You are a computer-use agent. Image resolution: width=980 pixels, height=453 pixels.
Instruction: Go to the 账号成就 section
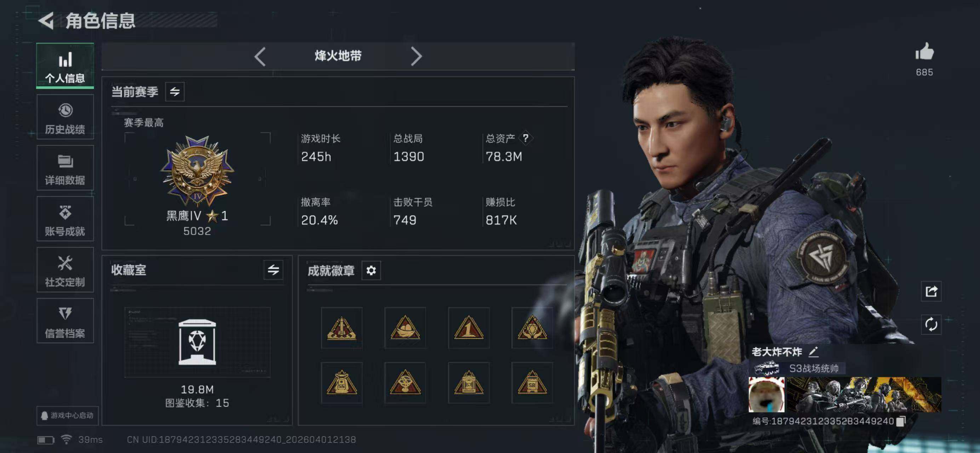[65, 219]
